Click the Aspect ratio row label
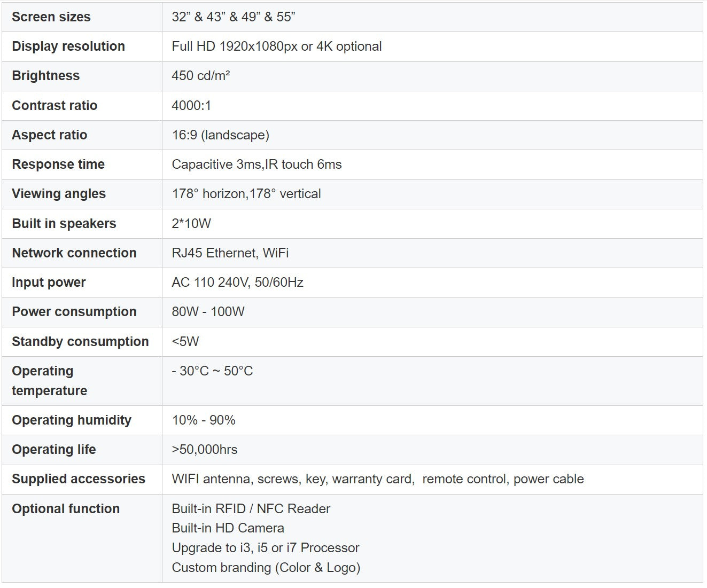707x588 pixels. tap(50, 135)
